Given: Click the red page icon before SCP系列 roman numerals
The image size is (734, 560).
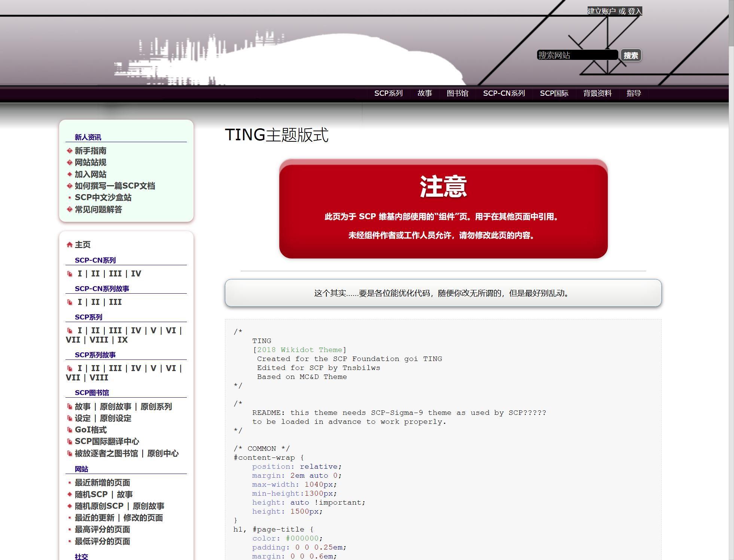Looking at the screenshot, I should click(x=69, y=331).
